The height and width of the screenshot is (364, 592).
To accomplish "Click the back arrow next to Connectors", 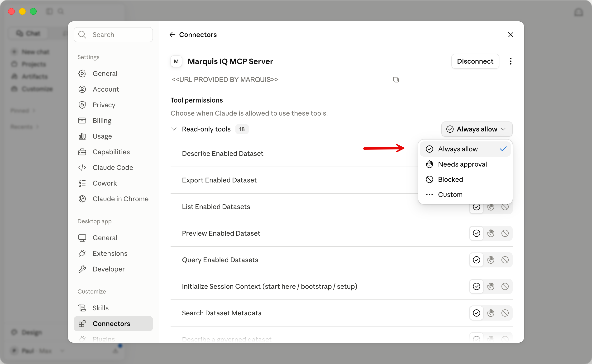I will pos(172,35).
